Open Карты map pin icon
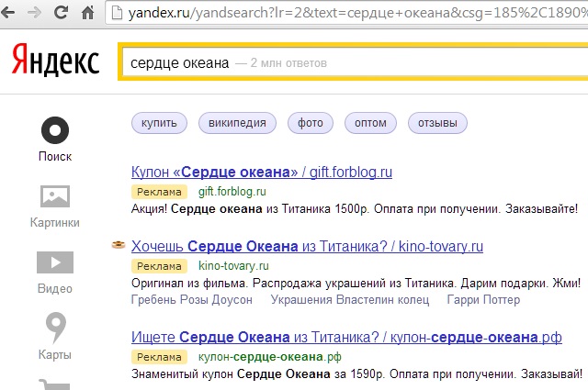The height and width of the screenshot is (390, 588). coord(55,328)
